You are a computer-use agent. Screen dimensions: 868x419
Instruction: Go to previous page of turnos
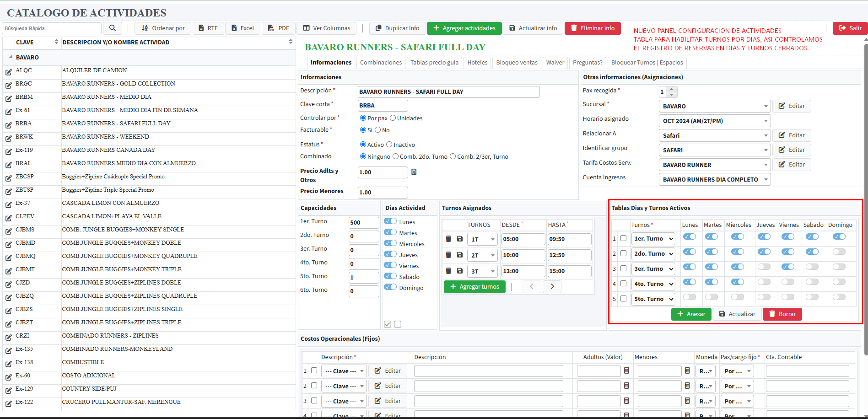tap(532, 286)
